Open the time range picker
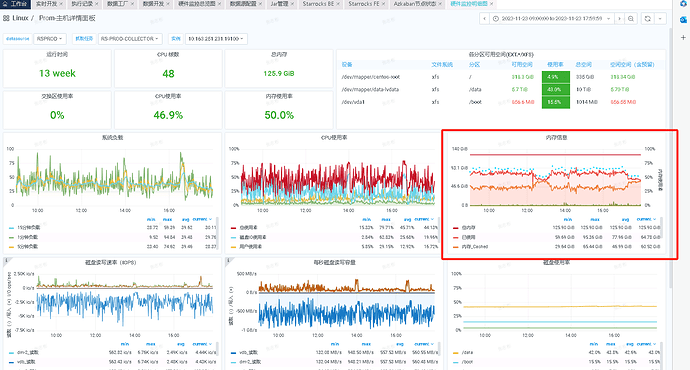Screen dimensions: 690x370 [552, 19]
